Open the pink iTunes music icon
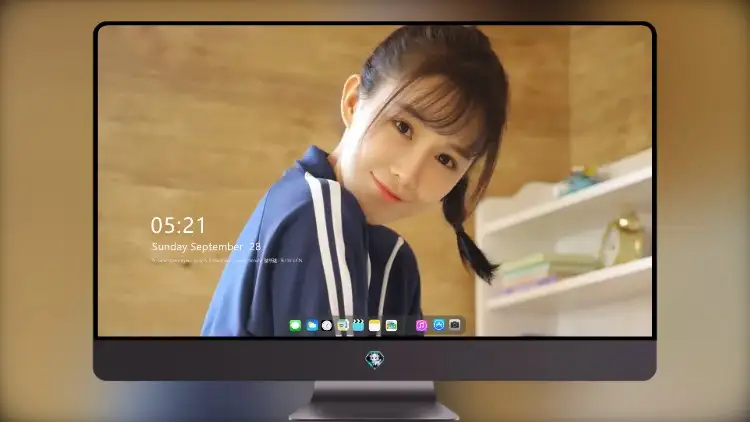 click(x=421, y=326)
